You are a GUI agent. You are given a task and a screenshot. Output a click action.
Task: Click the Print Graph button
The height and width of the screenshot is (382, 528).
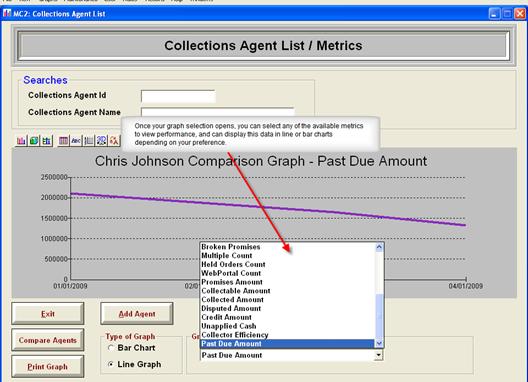point(48,366)
